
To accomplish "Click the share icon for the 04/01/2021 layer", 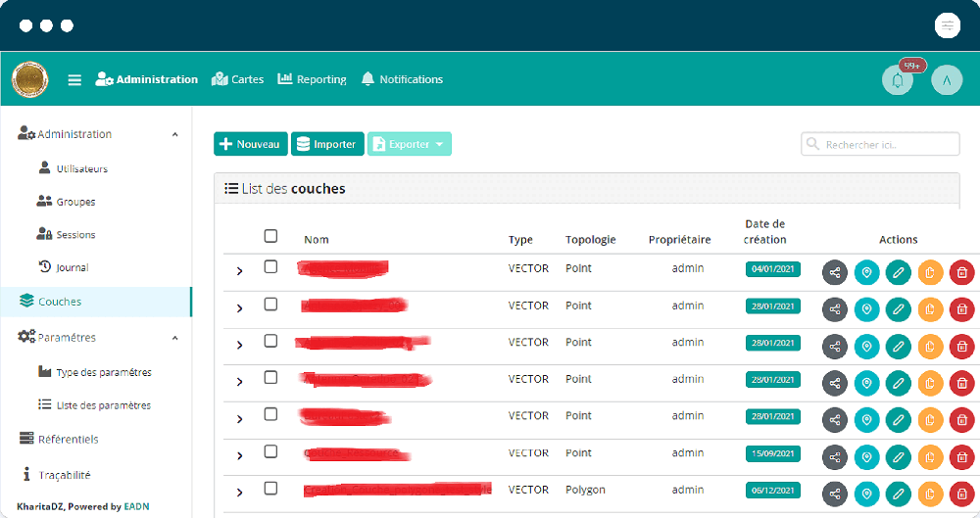I will [x=834, y=272].
